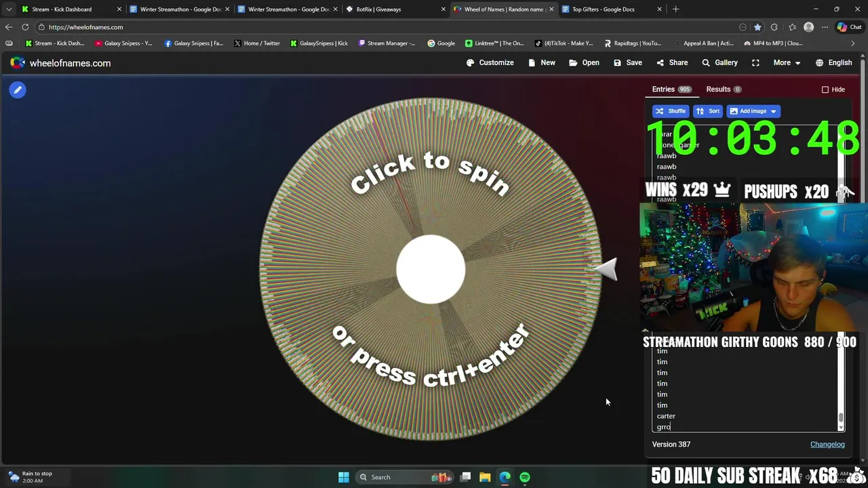Viewport: 868px width, 488px height.
Task: Open the Linktree bookmark
Action: coord(494,43)
